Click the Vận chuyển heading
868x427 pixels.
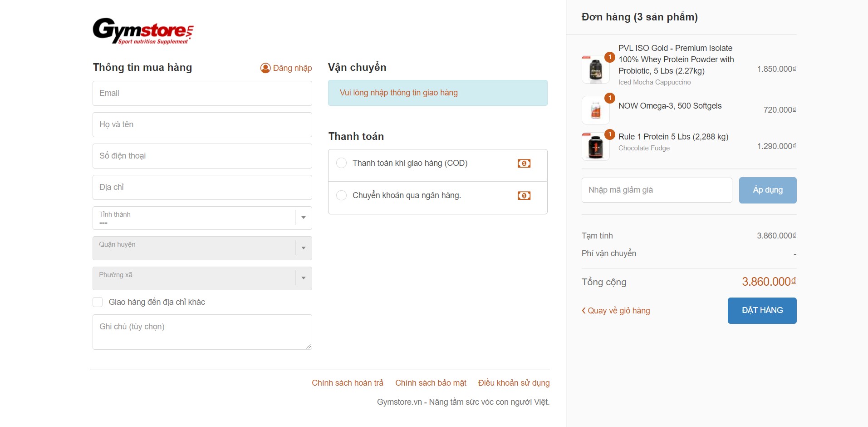coord(357,67)
